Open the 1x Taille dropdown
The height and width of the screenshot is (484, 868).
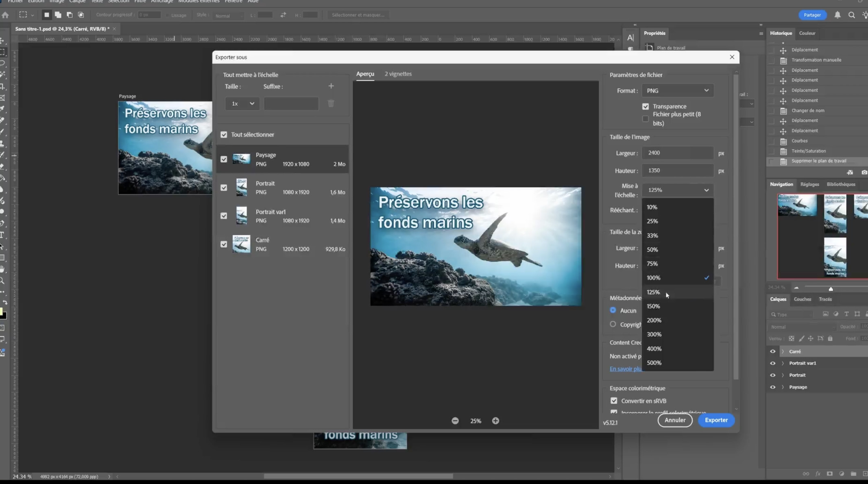click(x=242, y=104)
